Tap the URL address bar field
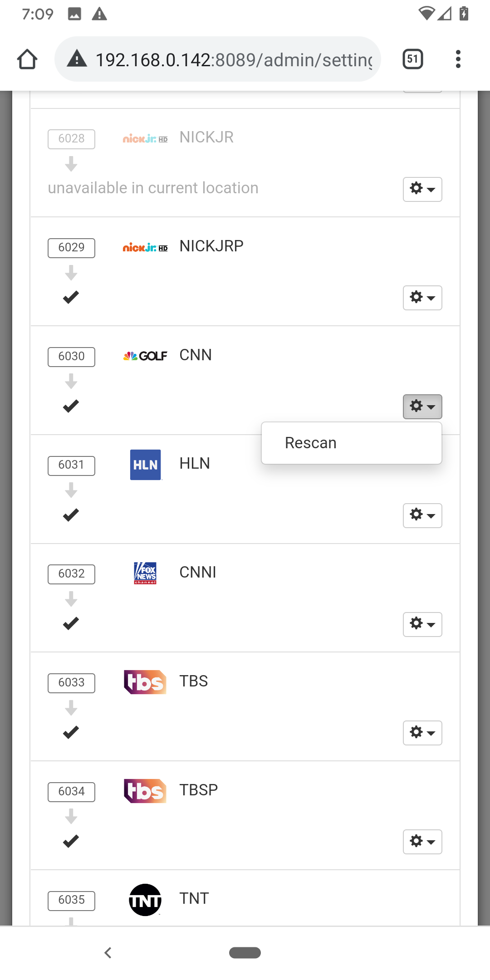The height and width of the screenshot is (980, 490). tap(234, 59)
